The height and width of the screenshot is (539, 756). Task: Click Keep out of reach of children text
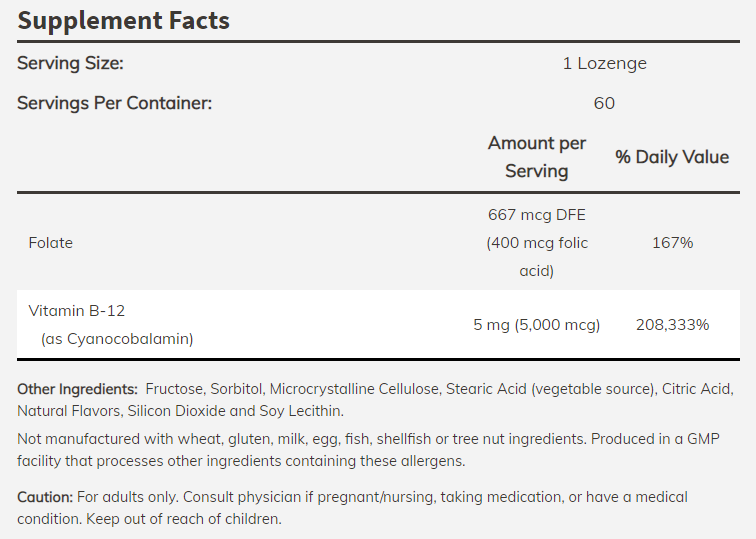(x=184, y=520)
